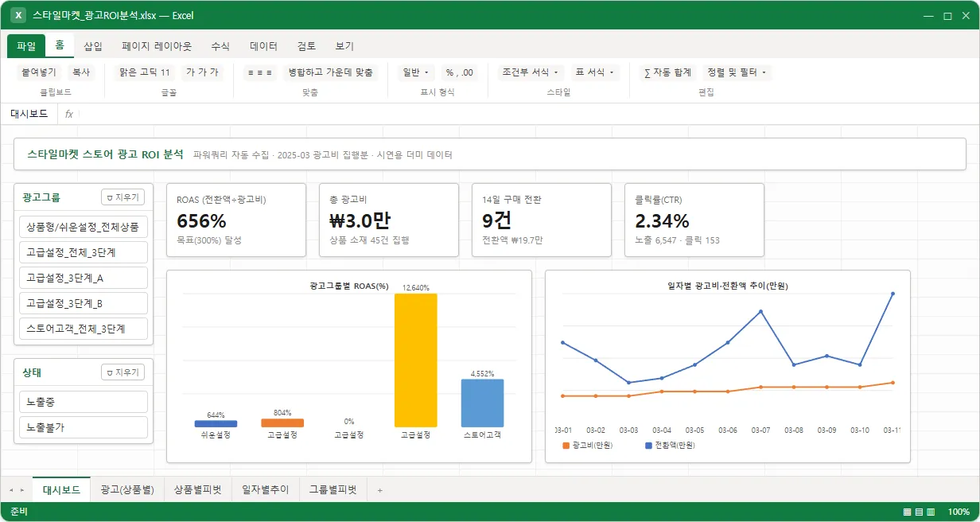
Task: Open 정렬 및 필터 sort and filter dropdown
Action: click(x=737, y=72)
